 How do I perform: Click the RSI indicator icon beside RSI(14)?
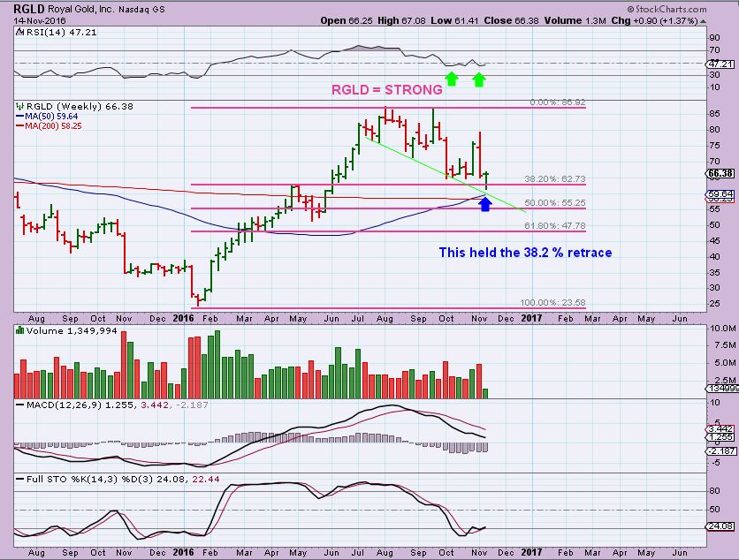coord(19,33)
